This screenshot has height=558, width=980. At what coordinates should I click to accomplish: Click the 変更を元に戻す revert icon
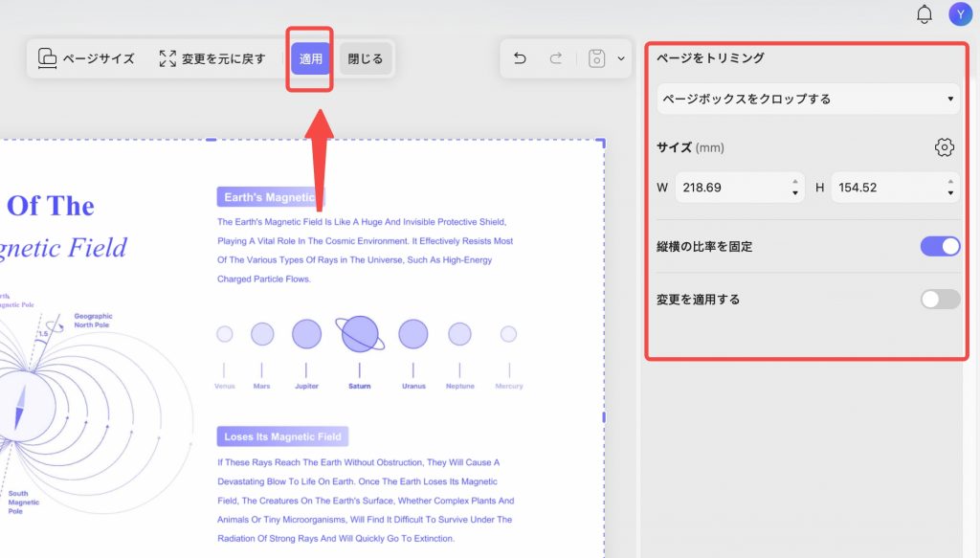[167, 58]
